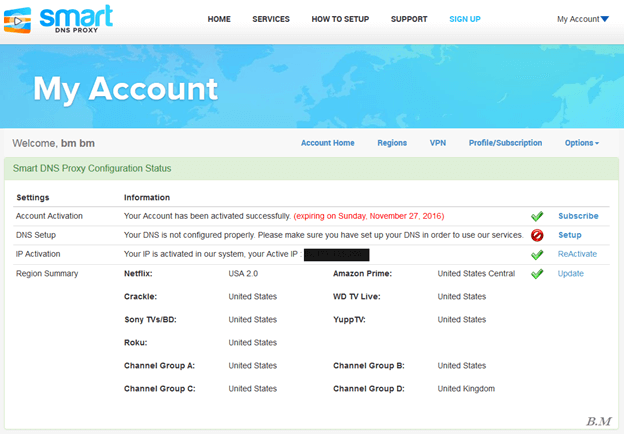Open the My Account dropdown at top right
Screen dimensions: 624x434
point(583,19)
